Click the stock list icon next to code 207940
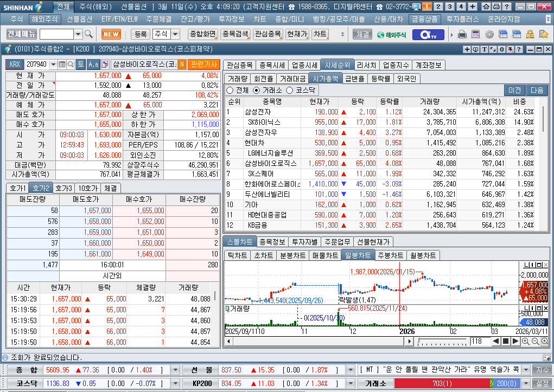This screenshot has height=392, width=554. [x=62, y=65]
